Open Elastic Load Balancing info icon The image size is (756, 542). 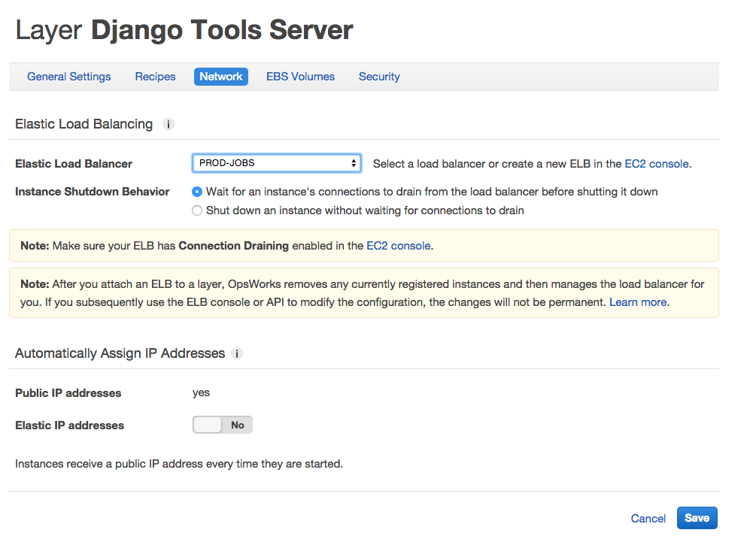(168, 124)
